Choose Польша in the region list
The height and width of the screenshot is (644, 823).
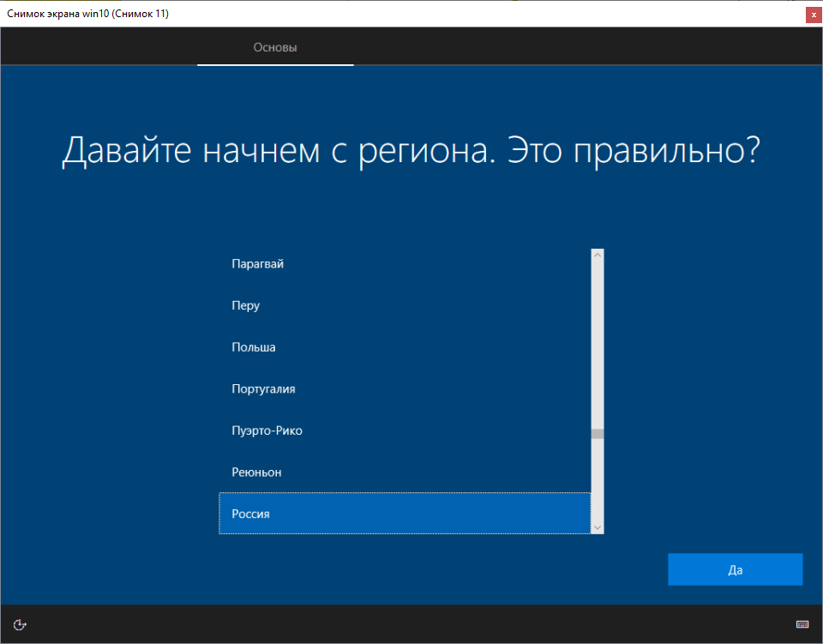[x=405, y=347]
